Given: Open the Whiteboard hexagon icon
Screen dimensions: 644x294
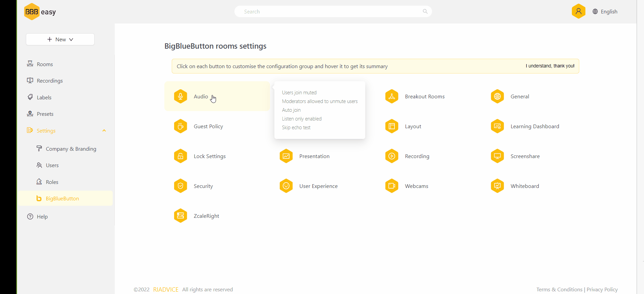Looking at the screenshot, I should coord(497,186).
